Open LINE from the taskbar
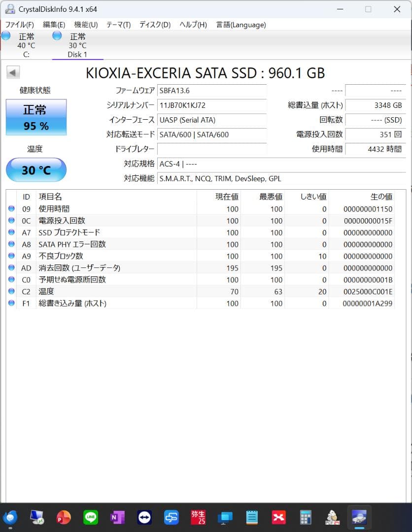This screenshot has width=412, height=532. (x=91, y=518)
